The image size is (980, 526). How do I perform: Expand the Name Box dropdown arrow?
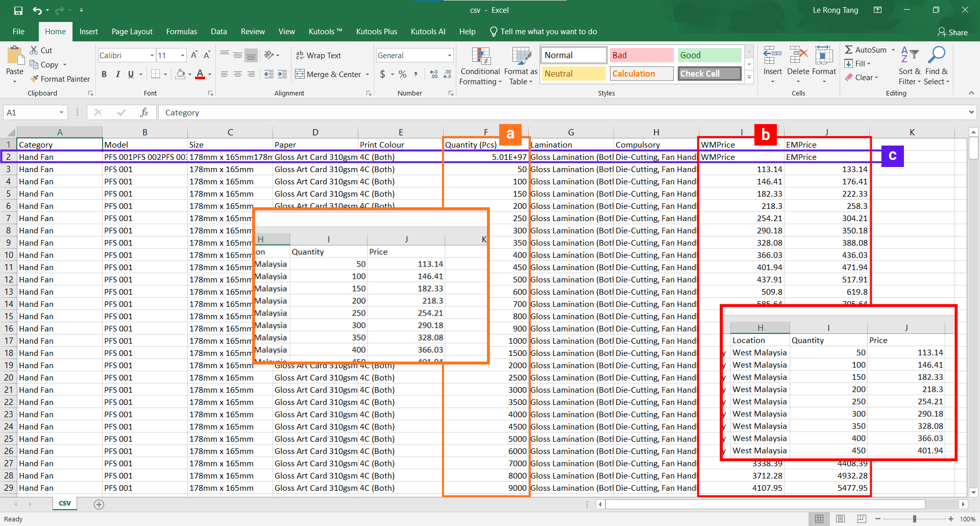61,112
